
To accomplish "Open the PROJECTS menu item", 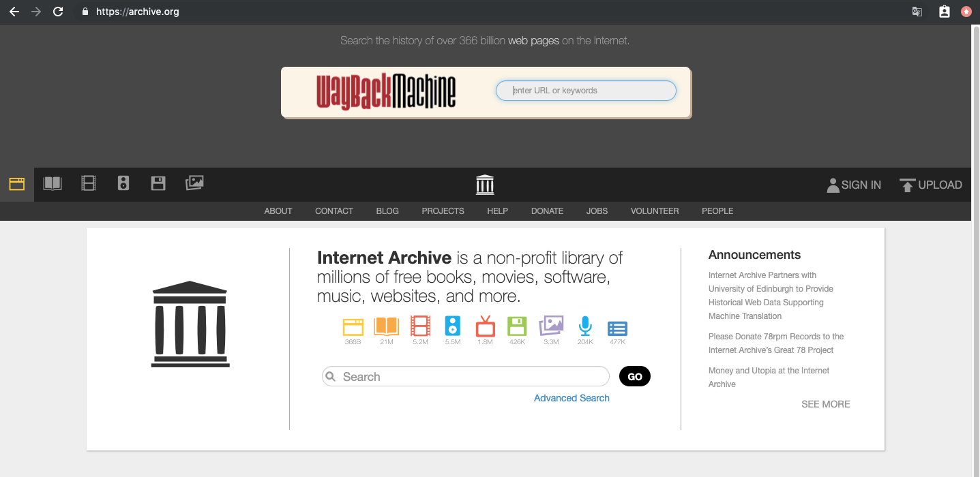I will click(443, 211).
